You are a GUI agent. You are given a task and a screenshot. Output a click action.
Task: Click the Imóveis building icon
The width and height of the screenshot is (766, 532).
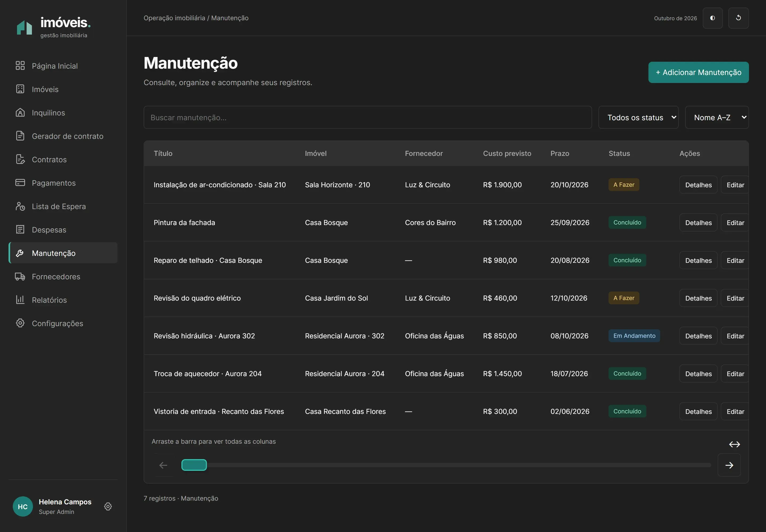click(20, 89)
